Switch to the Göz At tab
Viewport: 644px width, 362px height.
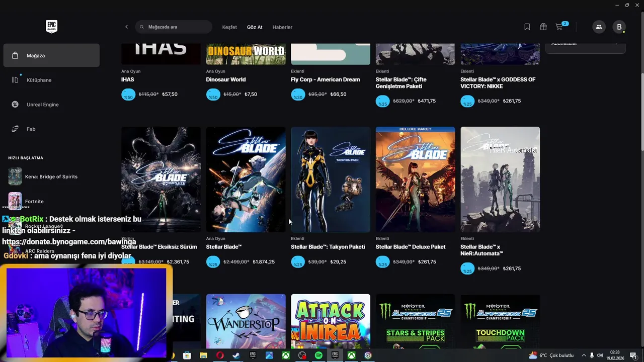pos(255,27)
